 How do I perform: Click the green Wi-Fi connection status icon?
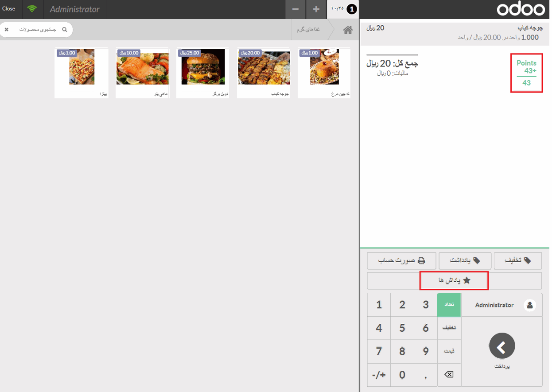coord(32,9)
